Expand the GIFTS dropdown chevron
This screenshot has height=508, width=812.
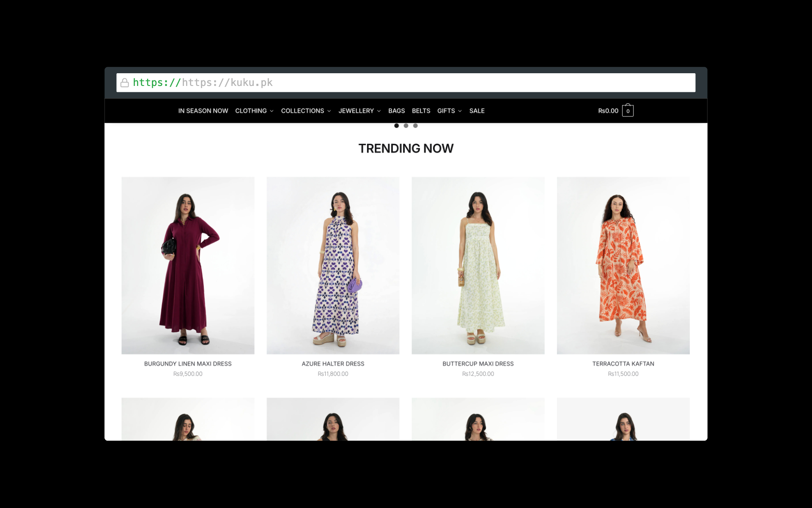(460, 111)
